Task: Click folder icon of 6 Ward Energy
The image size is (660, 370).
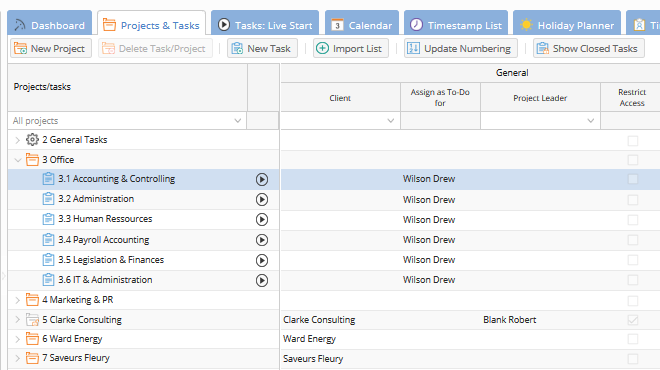Action: click(x=32, y=338)
